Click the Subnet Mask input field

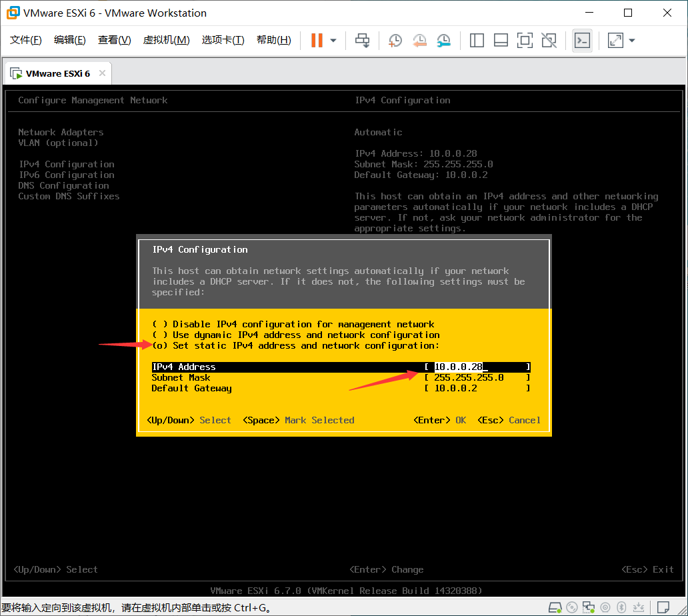pyautogui.click(x=477, y=378)
